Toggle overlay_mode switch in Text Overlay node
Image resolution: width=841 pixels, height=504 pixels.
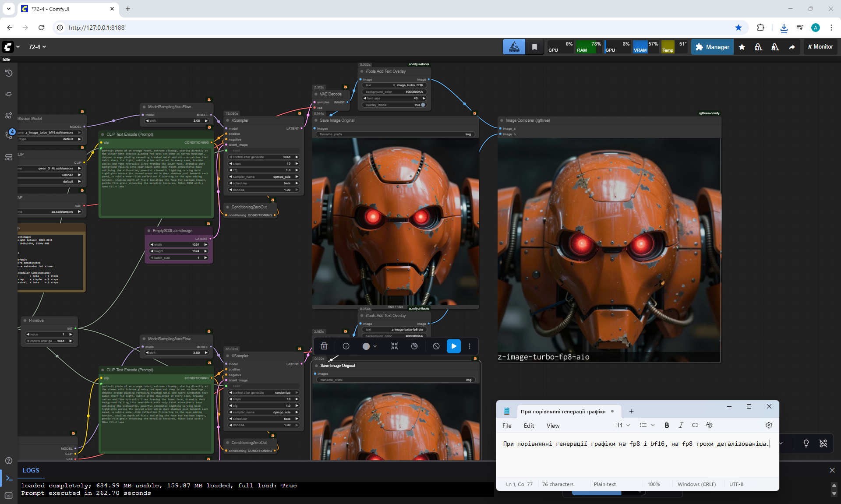point(422,105)
